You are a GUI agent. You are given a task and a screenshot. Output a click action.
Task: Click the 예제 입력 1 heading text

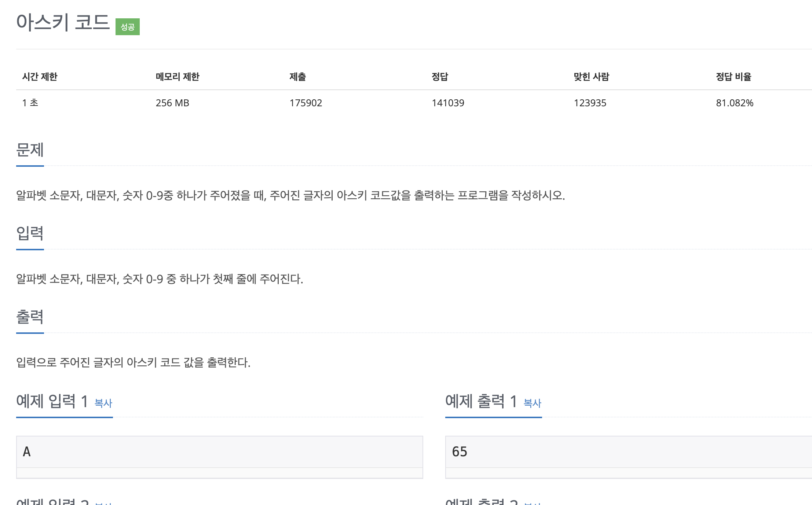tap(52, 401)
